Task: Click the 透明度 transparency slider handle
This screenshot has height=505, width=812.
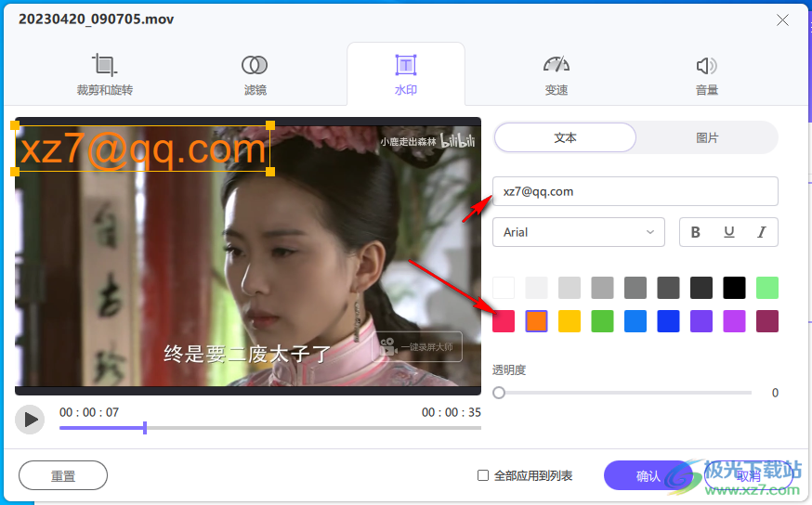Action: pyautogui.click(x=499, y=393)
